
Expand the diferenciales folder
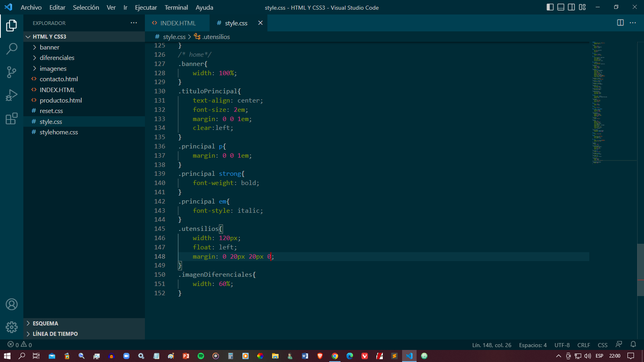[84, 58]
